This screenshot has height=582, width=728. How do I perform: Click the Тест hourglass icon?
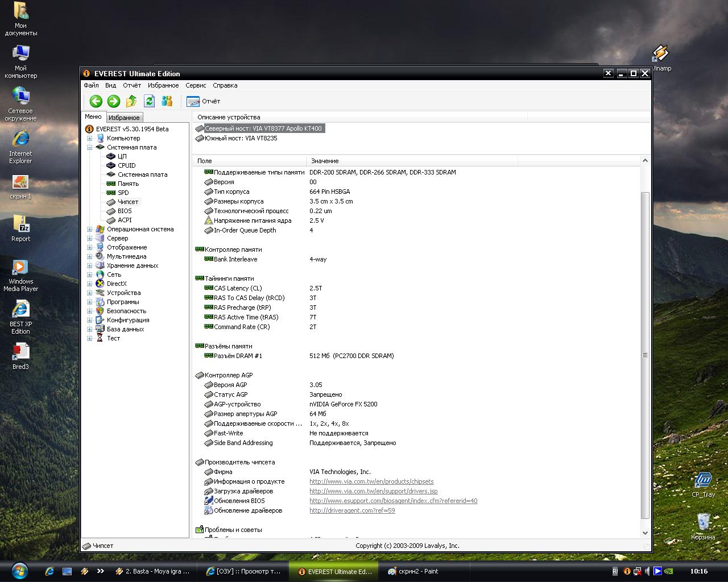click(100, 338)
